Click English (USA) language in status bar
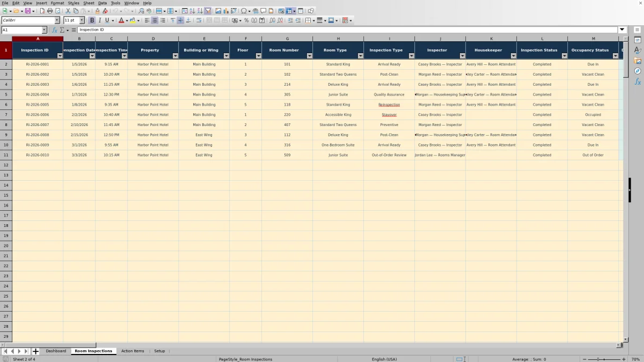Screen dimensions: 644x362 point(384,359)
